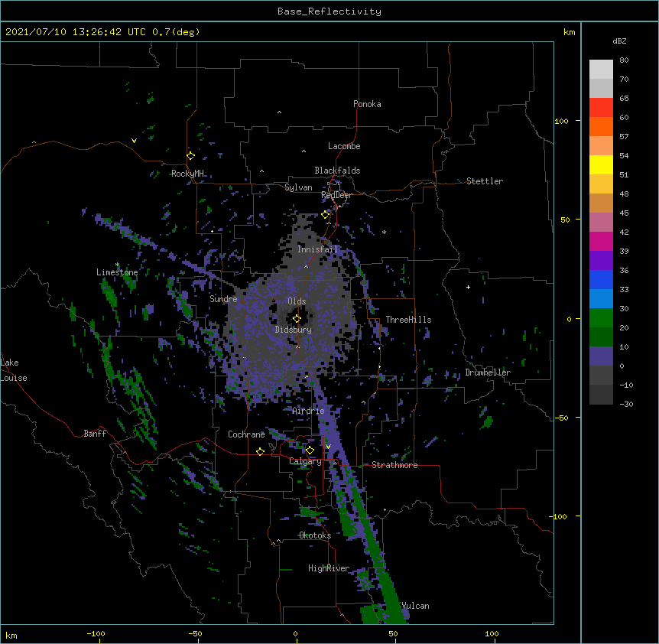The image size is (659, 644).
Task: Click the 100 tick on the right axis
Action: click(561, 121)
